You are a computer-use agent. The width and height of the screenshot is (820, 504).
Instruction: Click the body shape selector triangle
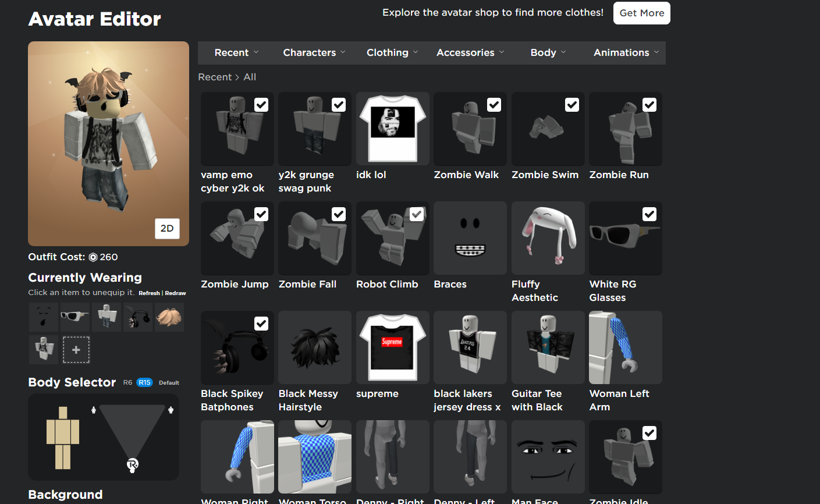pyautogui.click(x=132, y=432)
